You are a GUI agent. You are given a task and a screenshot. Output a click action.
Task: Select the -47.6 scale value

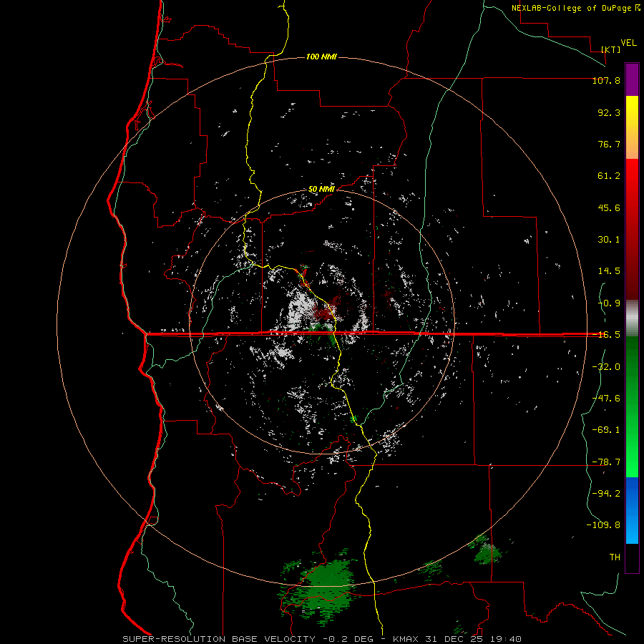click(x=606, y=399)
